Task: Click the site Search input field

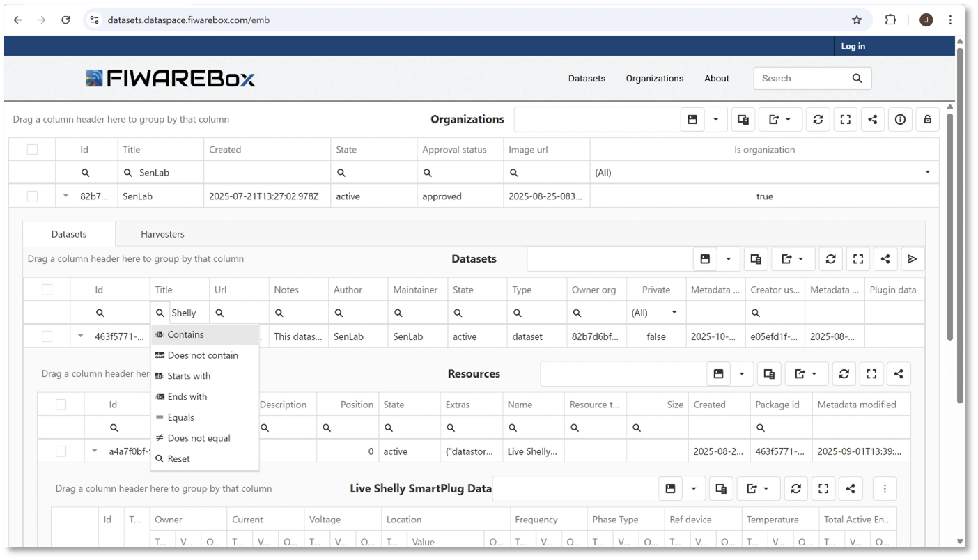Action: 803,79
